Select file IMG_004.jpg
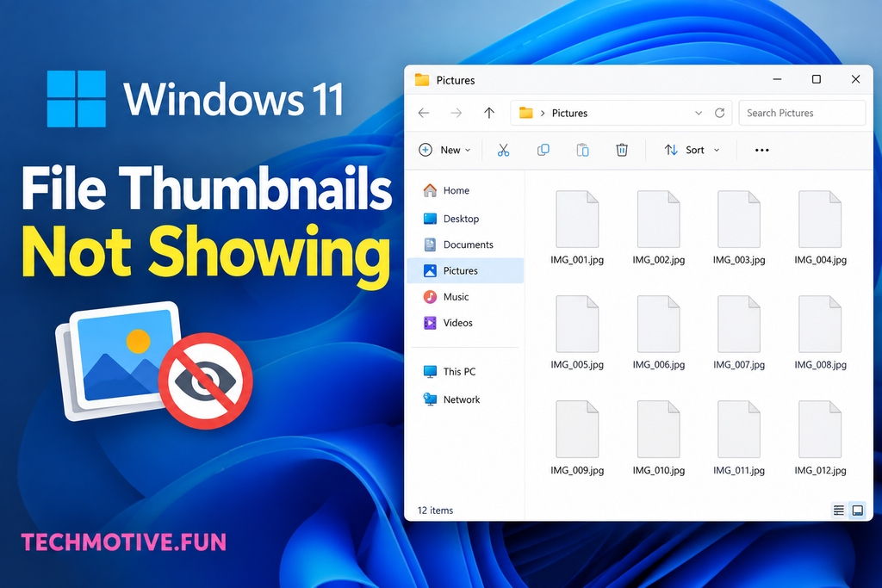882x588 pixels. tap(820, 227)
